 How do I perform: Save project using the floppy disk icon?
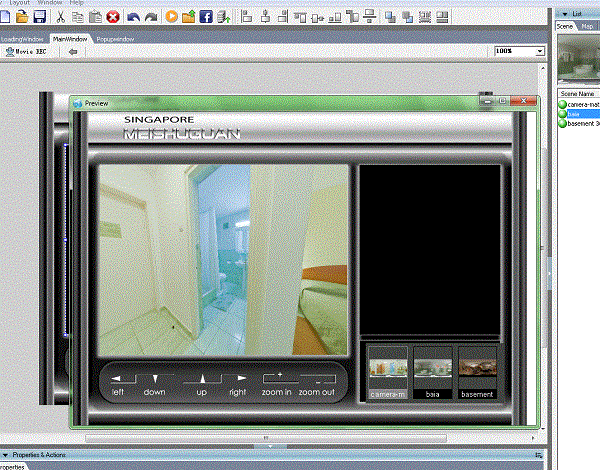click(x=39, y=17)
